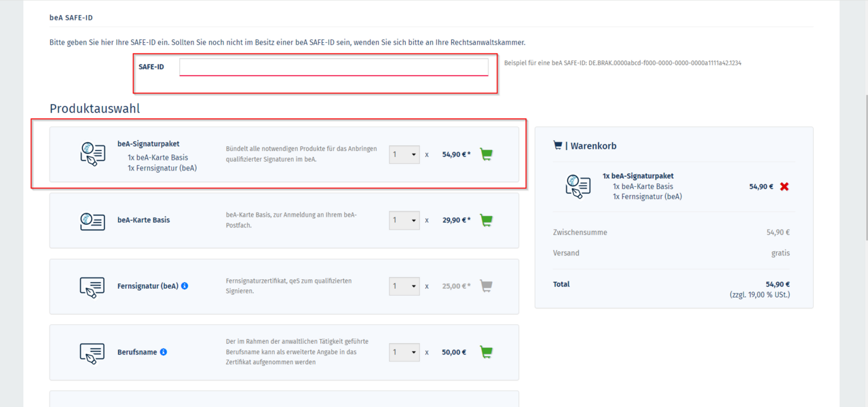Open quantity dropdown for beA-Karte Basis

pyautogui.click(x=404, y=220)
